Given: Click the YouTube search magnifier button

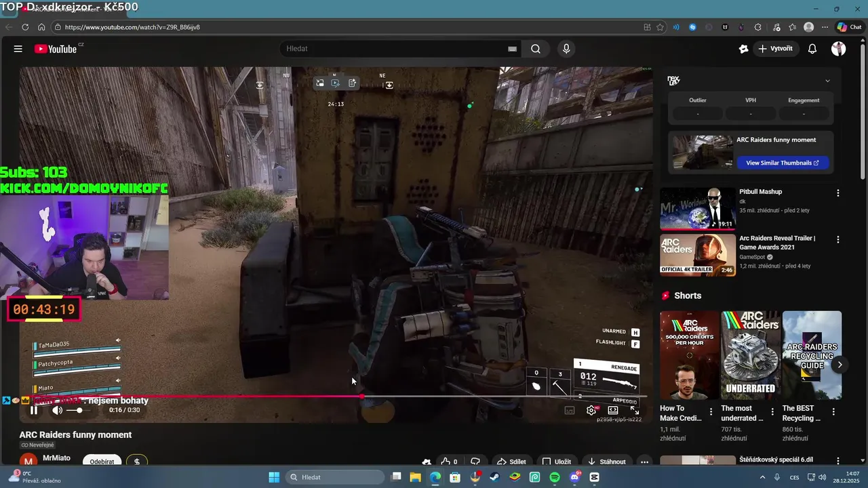Looking at the screenshot, I should (536, 49).
